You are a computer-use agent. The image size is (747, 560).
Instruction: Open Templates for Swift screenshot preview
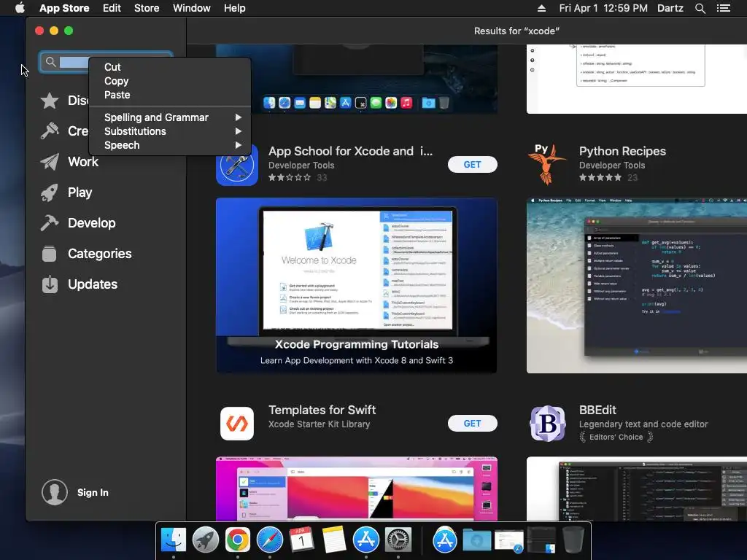[356, 489]
